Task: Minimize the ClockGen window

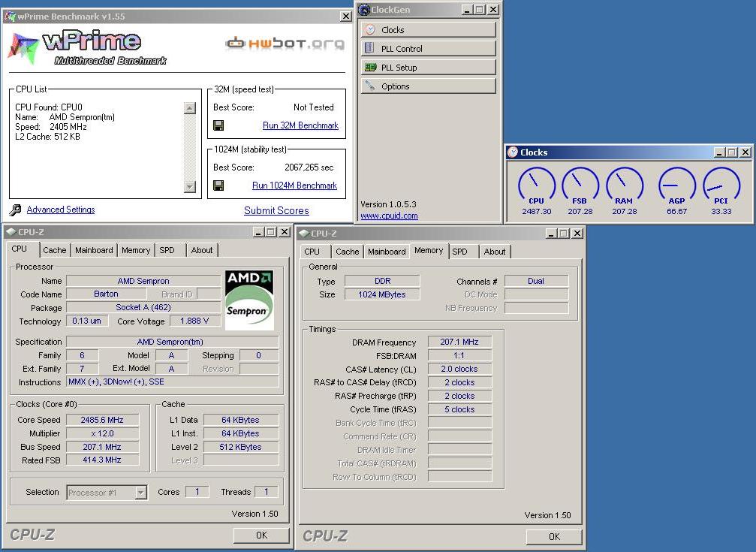Action: 466,10
